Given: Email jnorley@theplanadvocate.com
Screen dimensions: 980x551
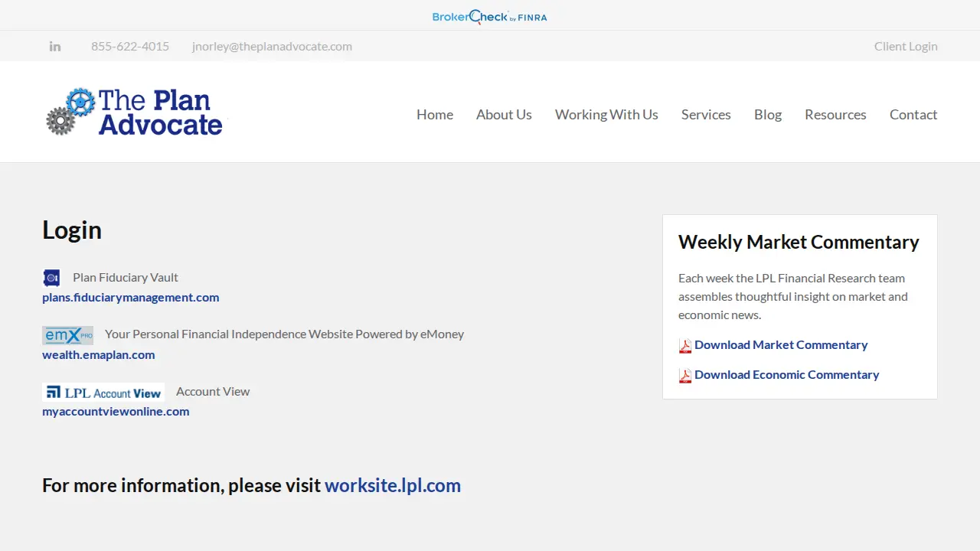Looking at the screenshot, I should pyautogui.click(x=272, y=46).
